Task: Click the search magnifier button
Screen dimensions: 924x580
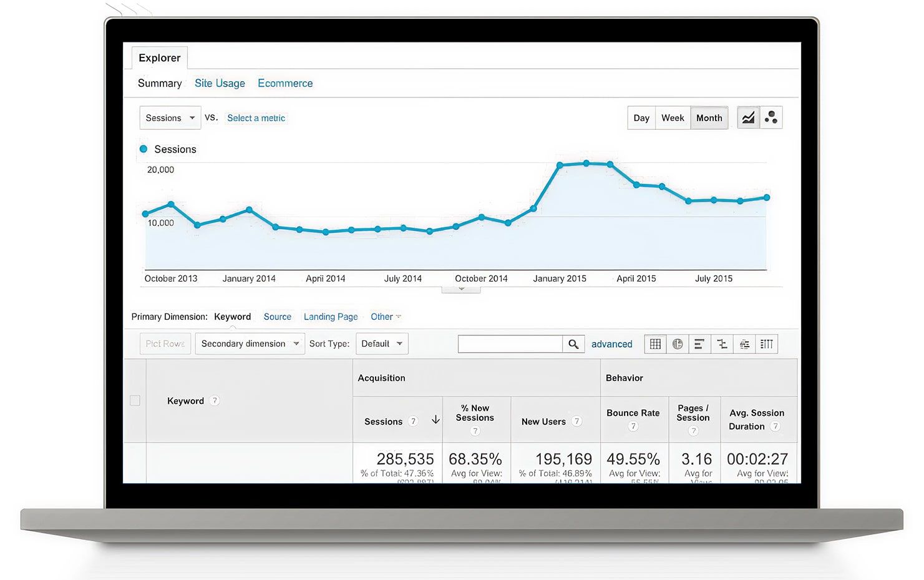Action: coord(573,344)
